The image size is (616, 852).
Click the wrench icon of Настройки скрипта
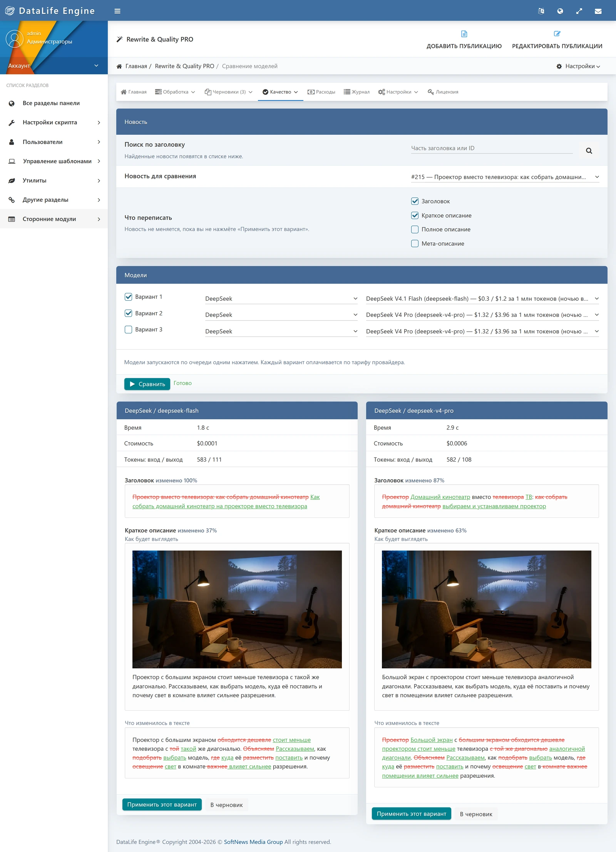[x=12, y=122]
